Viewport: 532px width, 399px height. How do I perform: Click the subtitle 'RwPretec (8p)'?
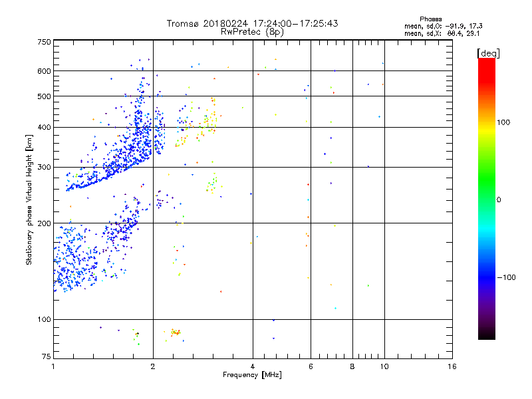click(x=252, y=32)
